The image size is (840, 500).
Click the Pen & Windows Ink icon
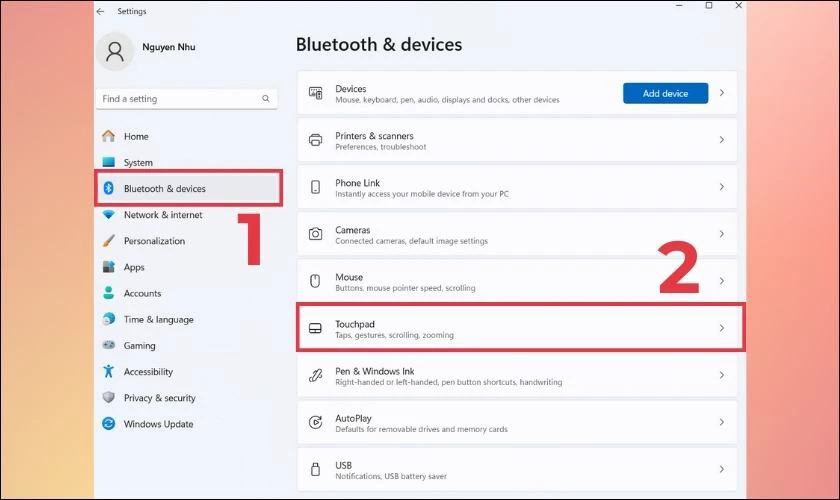point(316,375)
